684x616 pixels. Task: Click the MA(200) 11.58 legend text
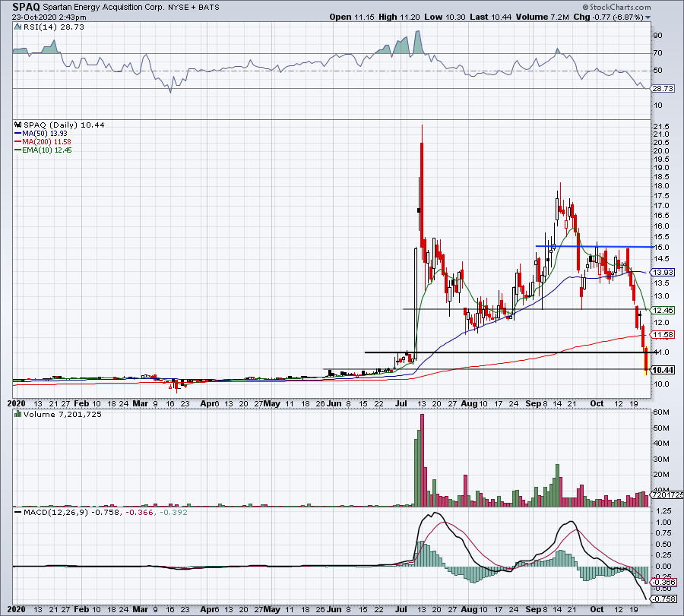pos(46,142)
